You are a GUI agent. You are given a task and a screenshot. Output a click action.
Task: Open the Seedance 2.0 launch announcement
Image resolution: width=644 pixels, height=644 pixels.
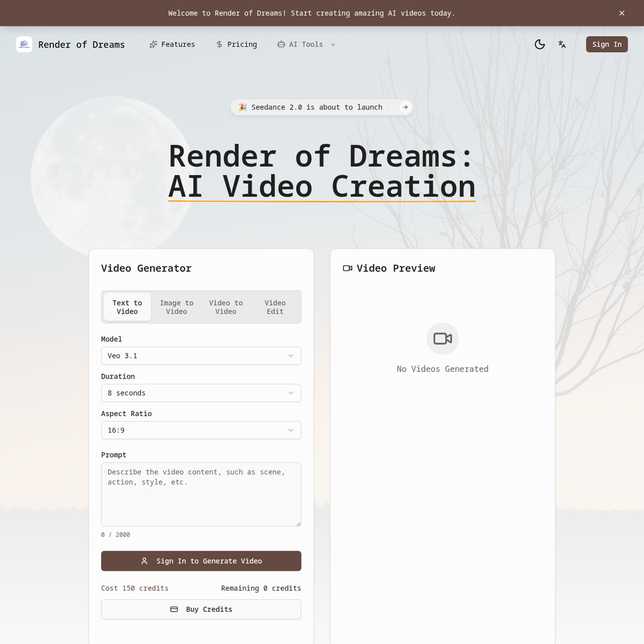(x=321, y=107)
